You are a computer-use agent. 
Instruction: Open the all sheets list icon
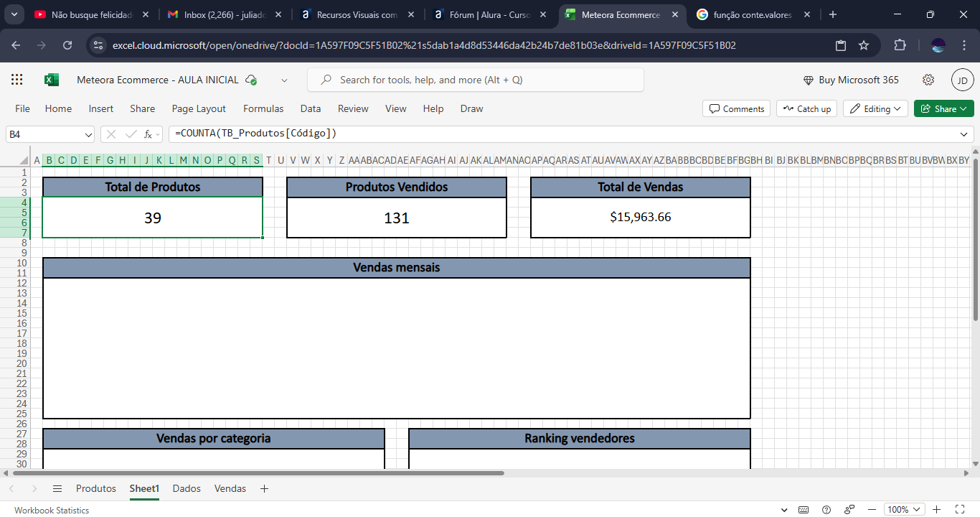[x=57, y=488]
